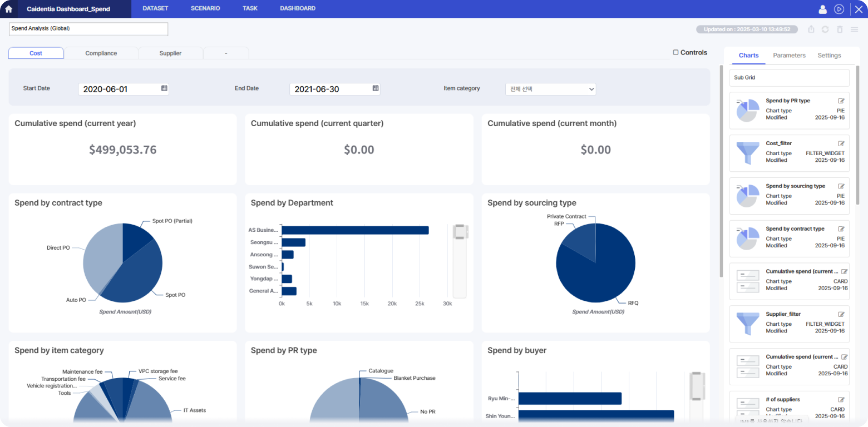Click the trash delete icon
Viewport: 868px width, 427px height.
[840, 29]
